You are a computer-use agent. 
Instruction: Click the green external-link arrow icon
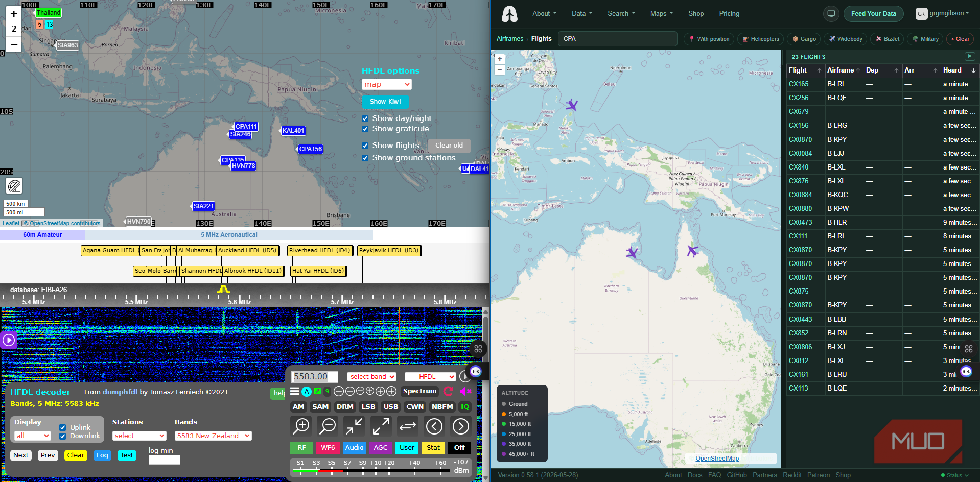(317, 391)
